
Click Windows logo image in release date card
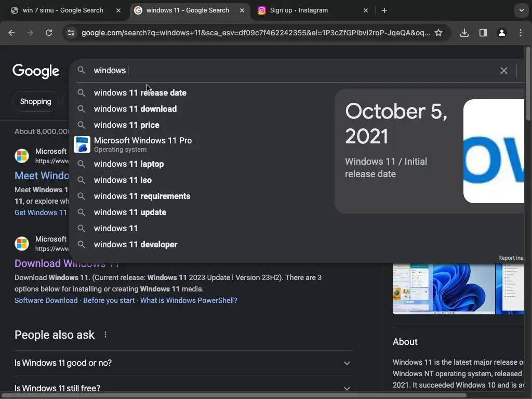pyautogui.click(x=494, y=151)
